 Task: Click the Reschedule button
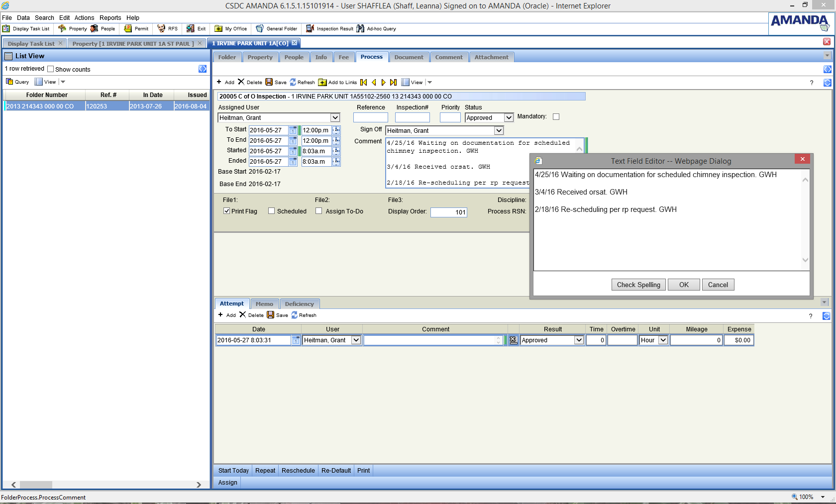[x=298, y=471]
